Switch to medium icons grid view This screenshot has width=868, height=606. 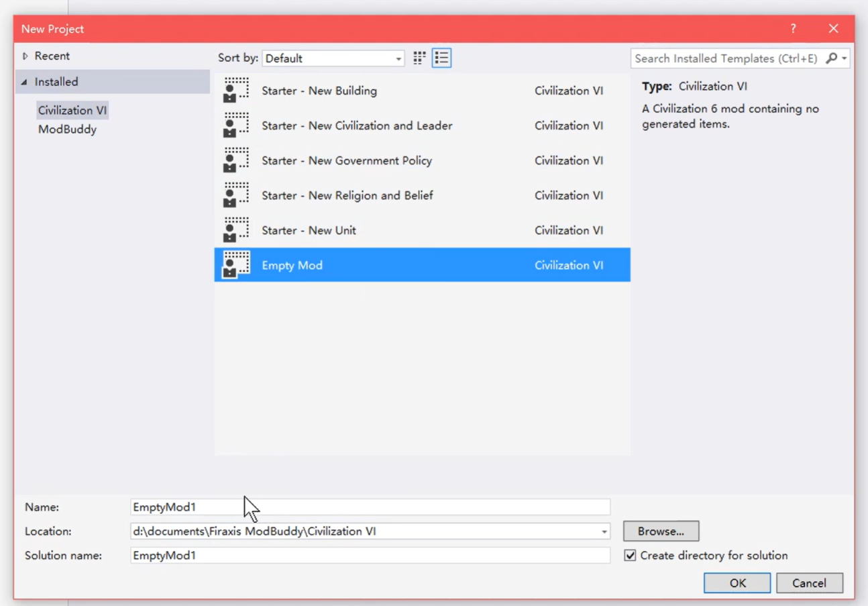click(419, 58)
